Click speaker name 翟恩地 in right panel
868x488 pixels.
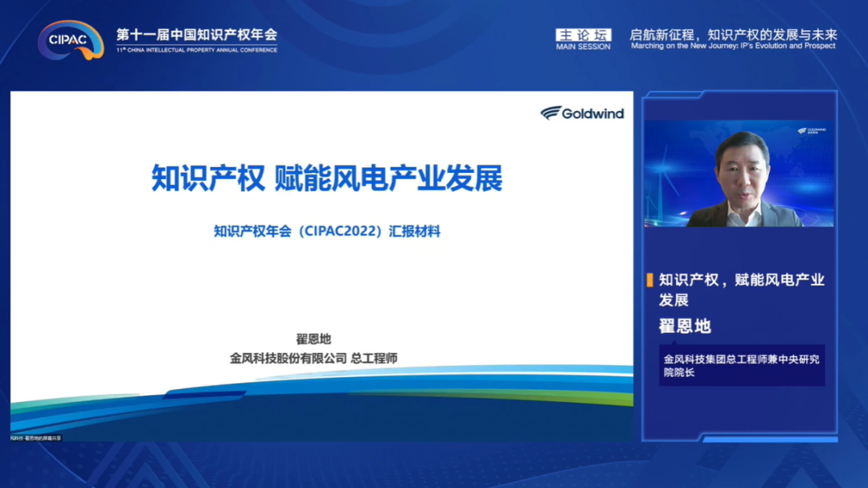(685, 326)
